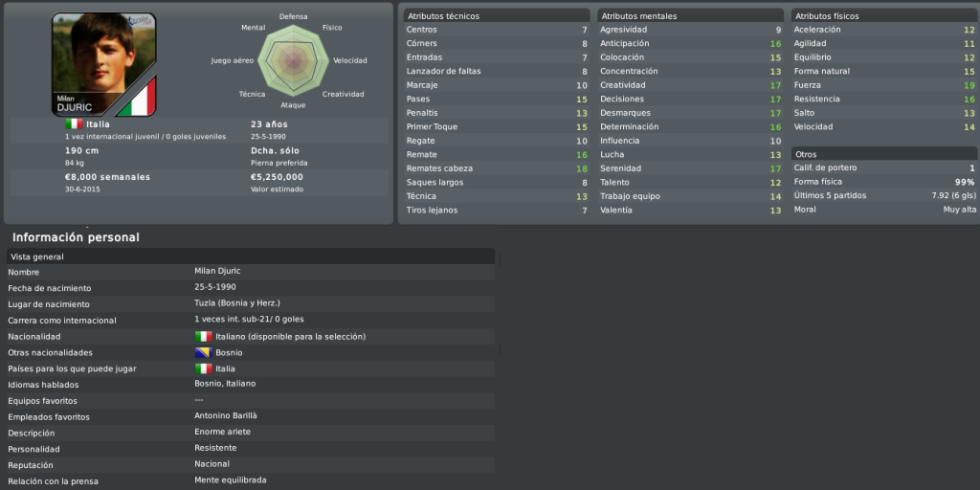Click the Italian flag in the Nacionalidad row
The height and width of the screenshot is (490, 980).
[x=203, y=336]
